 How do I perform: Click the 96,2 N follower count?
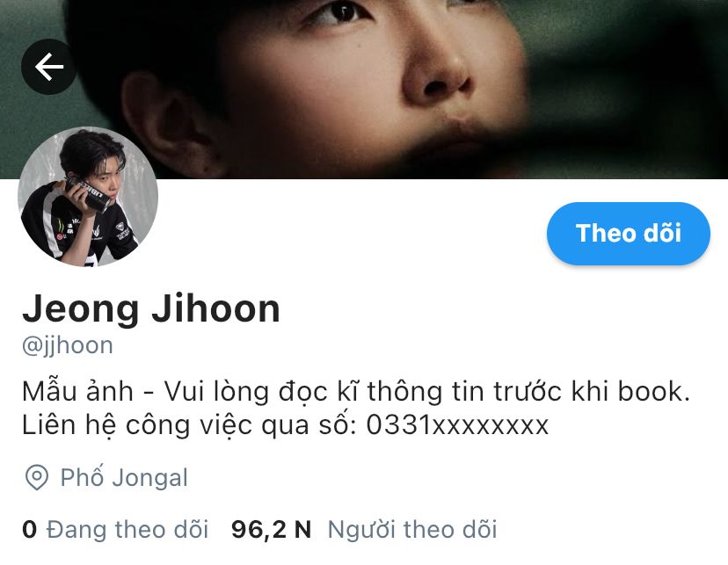271,529
